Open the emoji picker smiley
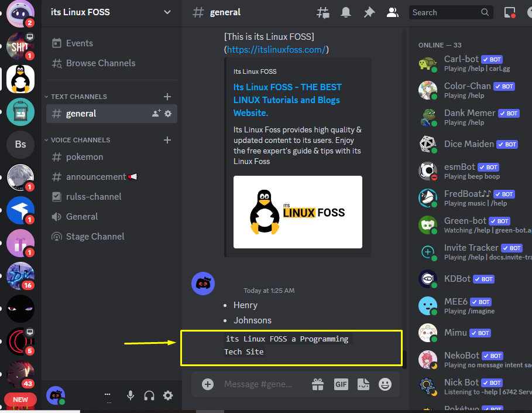The image size is (532, 413). point(385,384)
